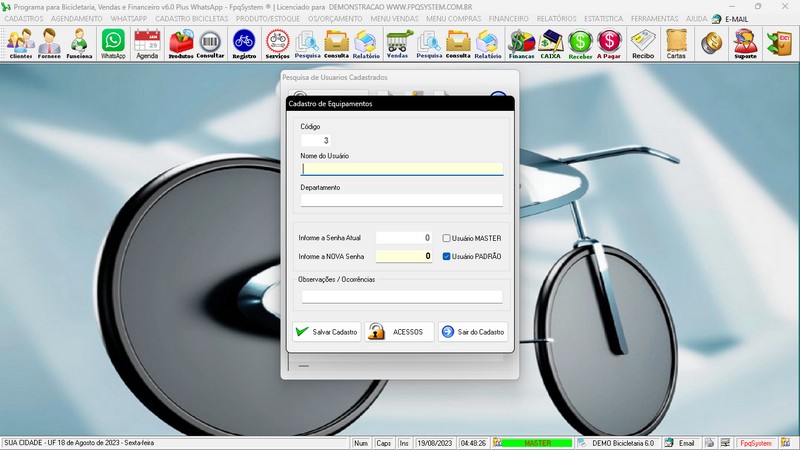Open the ESTATISTICA menu
800x450 pixels.
pyautogui.click(x=604, y=18)
